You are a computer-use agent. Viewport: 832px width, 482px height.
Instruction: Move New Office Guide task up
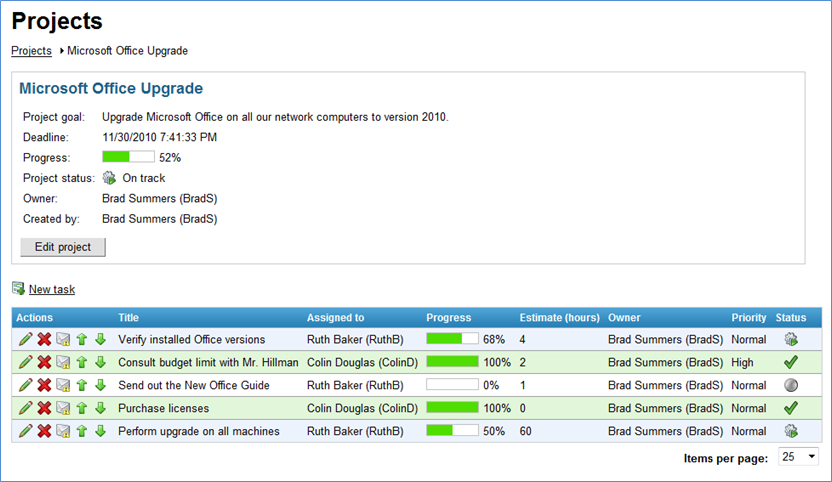pos(82,385)
